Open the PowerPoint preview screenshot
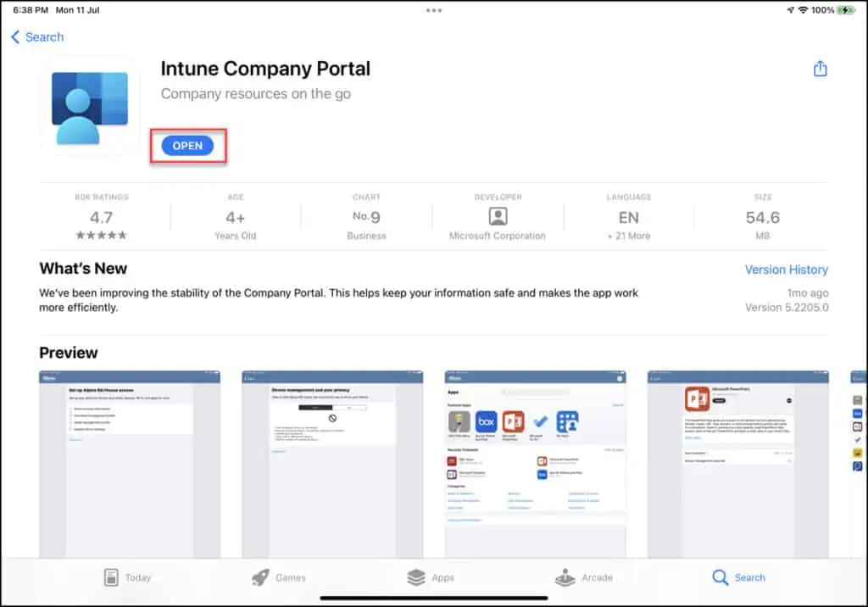The width and height of the screenshot is (868, 607). coord(738,464)
